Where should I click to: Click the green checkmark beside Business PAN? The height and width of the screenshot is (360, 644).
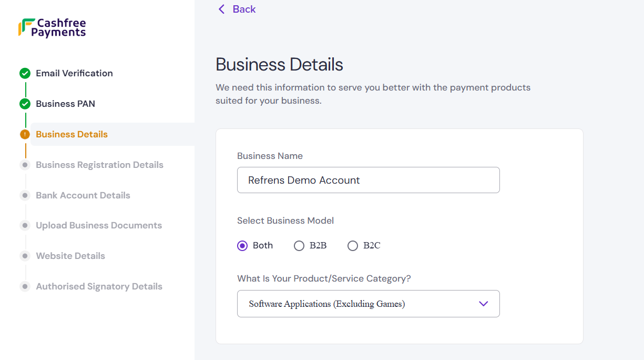[x=25, y=104]
